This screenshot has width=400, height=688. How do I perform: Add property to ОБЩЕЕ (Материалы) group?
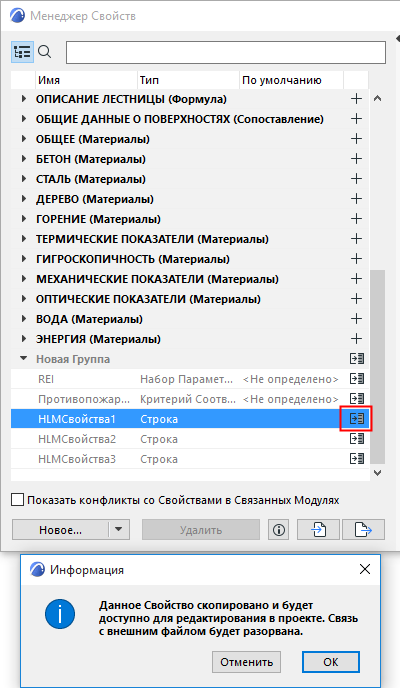point(356,139)
